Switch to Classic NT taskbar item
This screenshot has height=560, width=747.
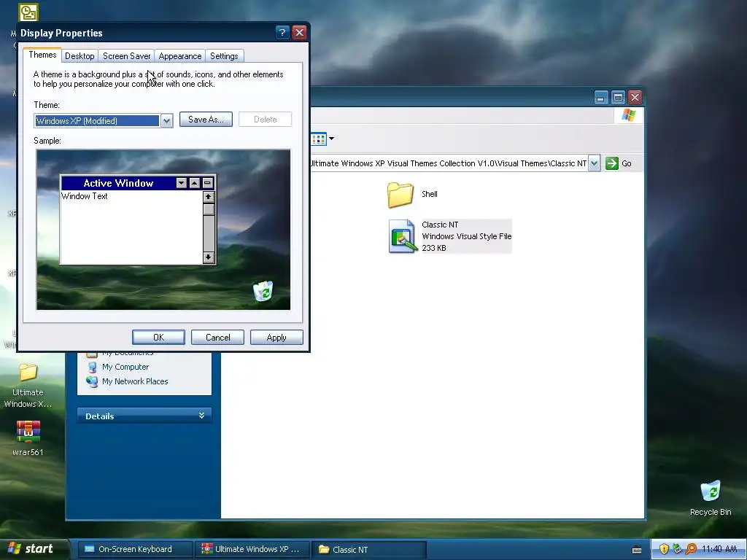369,549
